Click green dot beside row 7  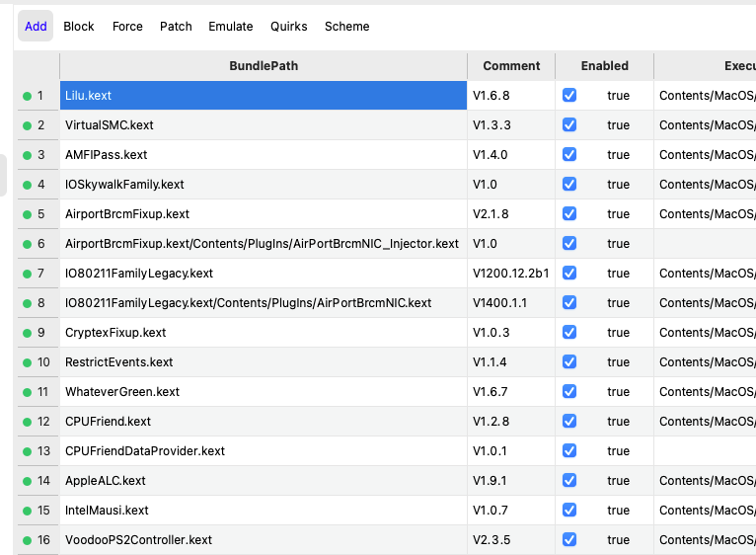pyautogui.click(x=27, y=274)
